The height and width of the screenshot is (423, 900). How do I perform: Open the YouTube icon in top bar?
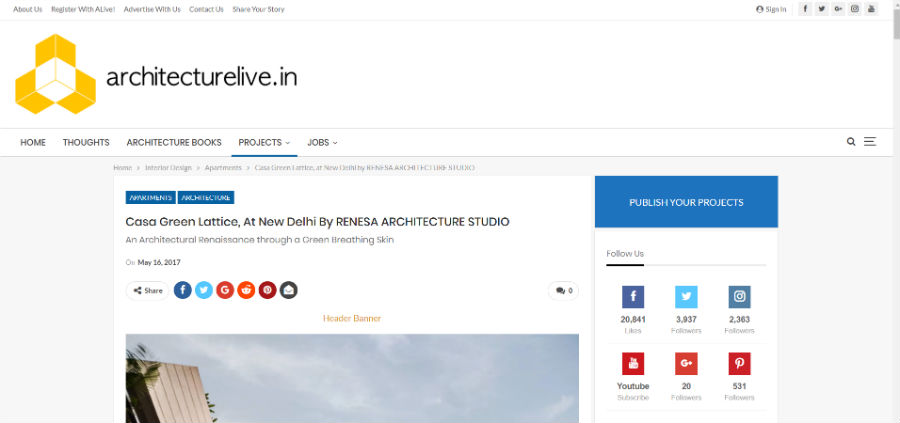[x=872, y=9]
